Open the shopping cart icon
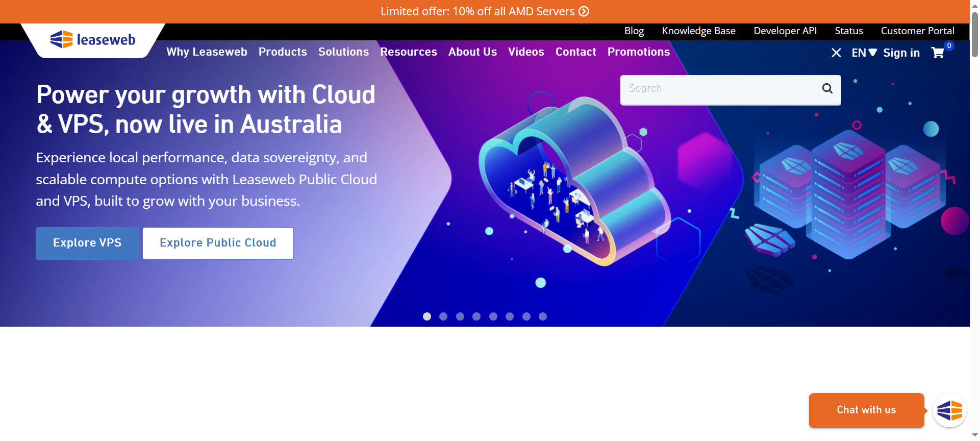Image resolution: width=980 pixels, height=441 pixels. 938,53
